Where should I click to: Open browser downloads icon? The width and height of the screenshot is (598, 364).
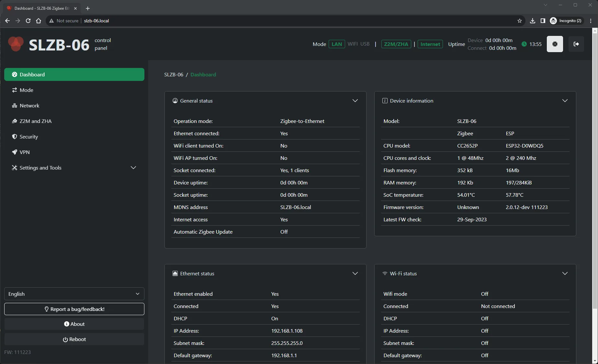point(532,21)
